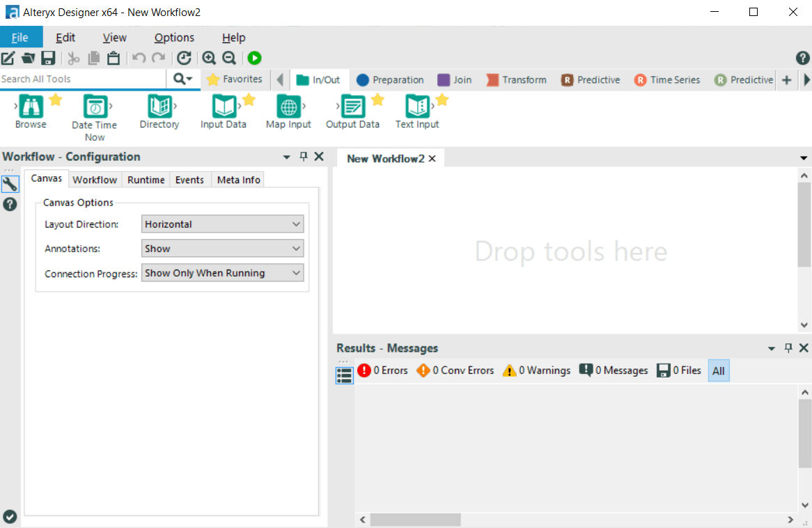Click the Undo arrow icon
812x528 pixels.
click(x=139, y=58)
